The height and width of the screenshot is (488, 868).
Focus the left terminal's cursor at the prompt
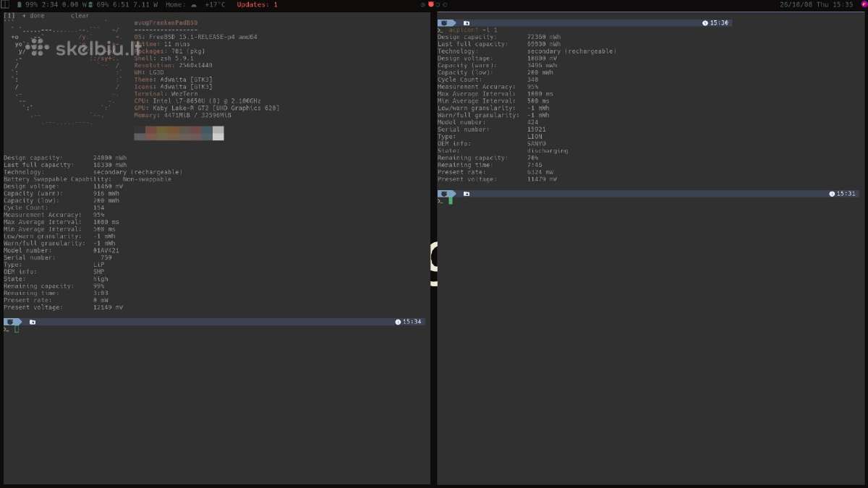[x=17, y=329]
